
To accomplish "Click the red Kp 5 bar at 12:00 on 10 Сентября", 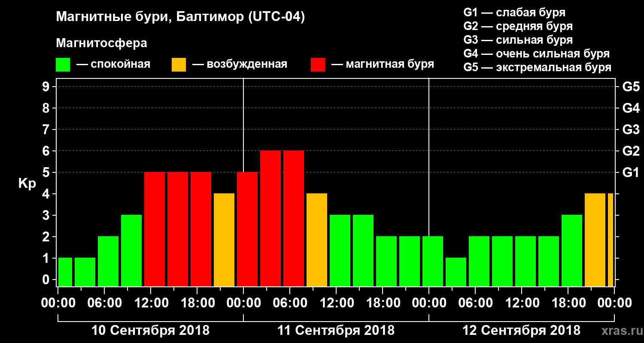I will pyautogui.click(x=155, y=229).
